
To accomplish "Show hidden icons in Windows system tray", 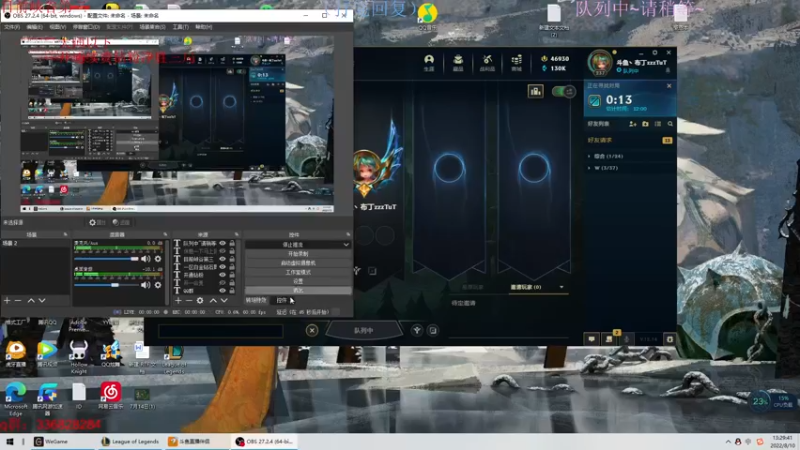I will pos(728,442).
